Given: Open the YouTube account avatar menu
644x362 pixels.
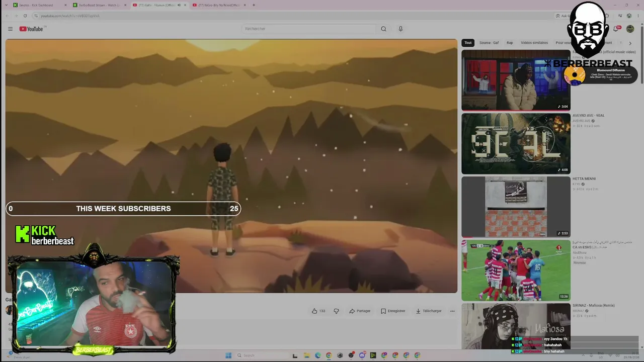Looking at the screenshot, I should [x=630, y=29].
